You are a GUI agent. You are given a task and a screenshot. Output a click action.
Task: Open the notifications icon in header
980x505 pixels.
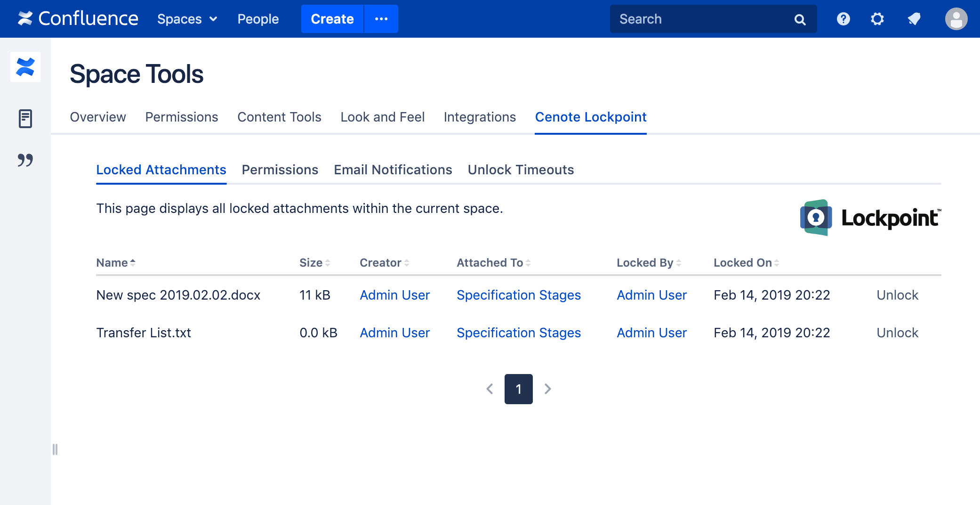pos(914,19)
